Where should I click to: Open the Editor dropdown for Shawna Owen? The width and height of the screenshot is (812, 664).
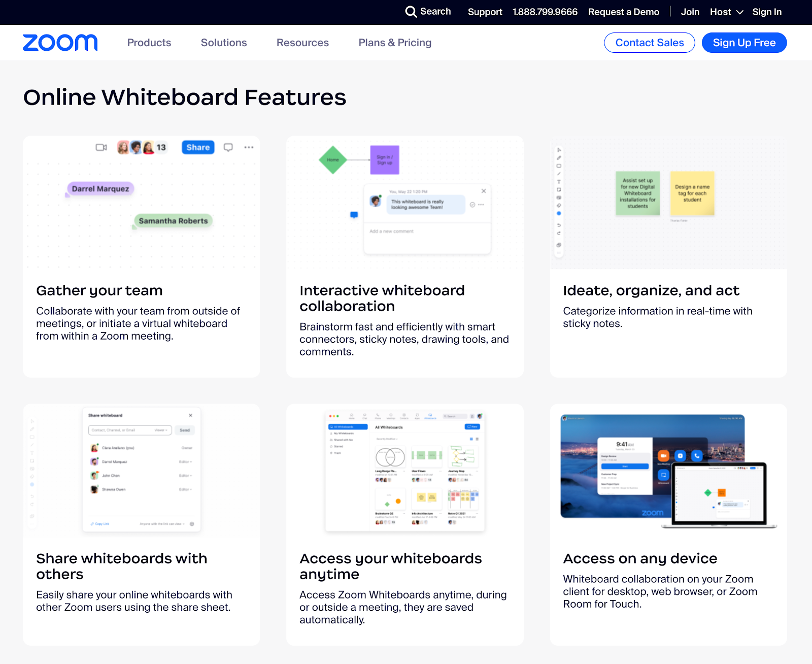tap(185, 489)
